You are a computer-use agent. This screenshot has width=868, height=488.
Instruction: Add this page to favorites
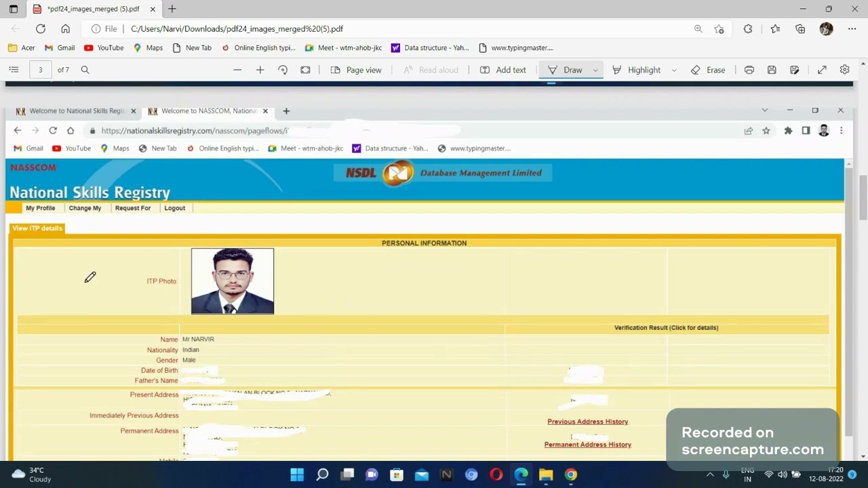(719, 29)
